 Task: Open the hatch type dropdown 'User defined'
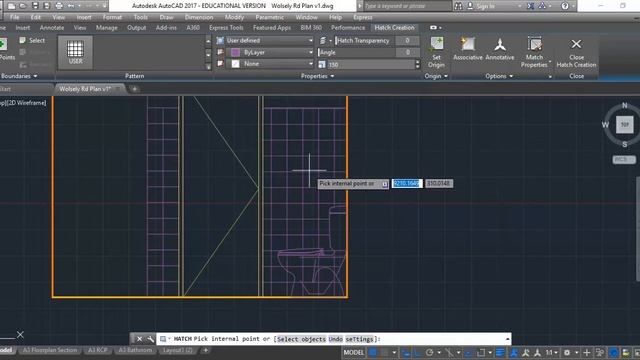click(269, 40)
